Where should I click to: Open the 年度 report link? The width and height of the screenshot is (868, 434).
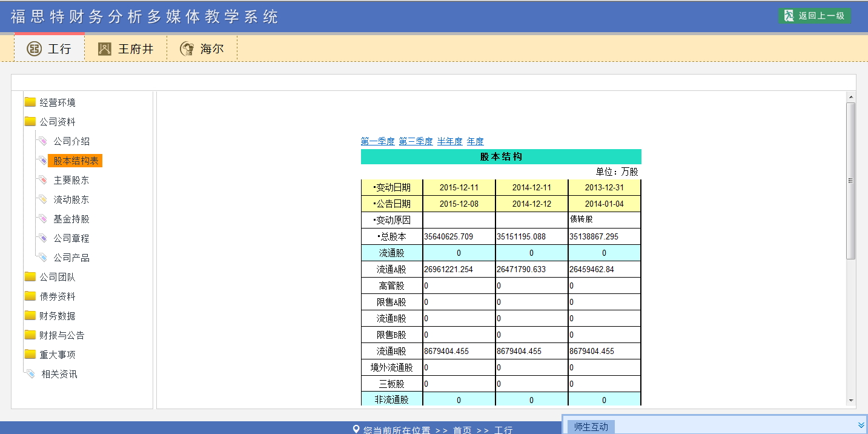click(475, 141)
